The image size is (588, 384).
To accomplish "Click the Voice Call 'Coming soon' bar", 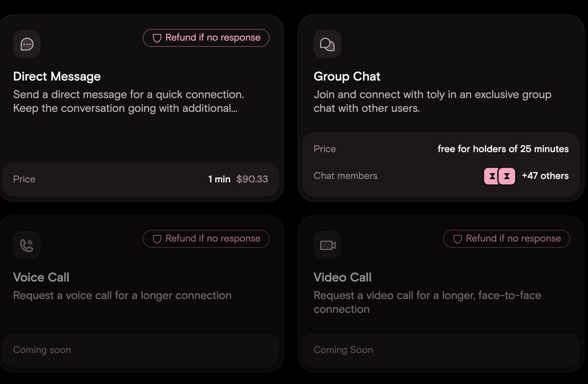I will coord(140,350).
